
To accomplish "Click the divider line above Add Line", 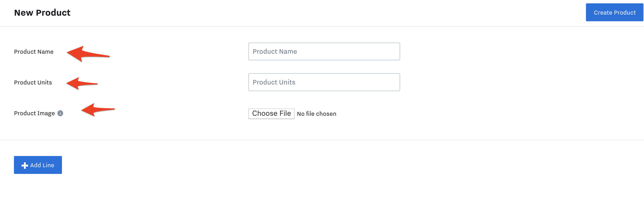I will [x=322, y=140].
